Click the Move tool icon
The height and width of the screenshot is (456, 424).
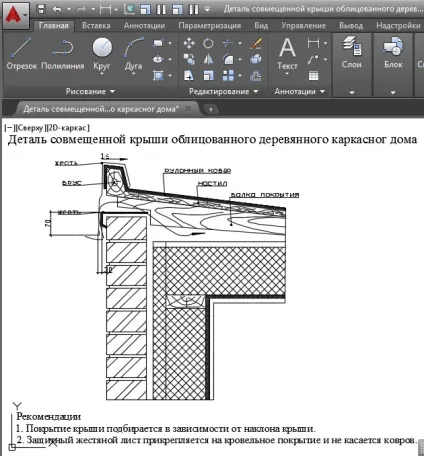point(189,43)
